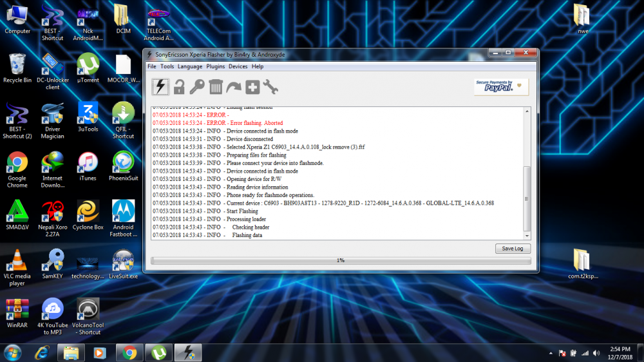Select the Recycle Bin desktop icon
This screenshot has width=644, height=362.
[x=17, y=68]
